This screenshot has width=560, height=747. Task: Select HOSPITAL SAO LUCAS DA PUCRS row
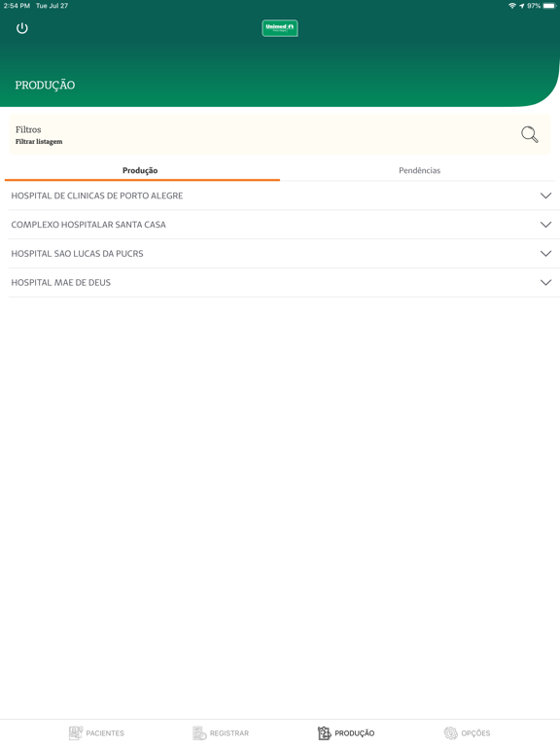[282, 254]
